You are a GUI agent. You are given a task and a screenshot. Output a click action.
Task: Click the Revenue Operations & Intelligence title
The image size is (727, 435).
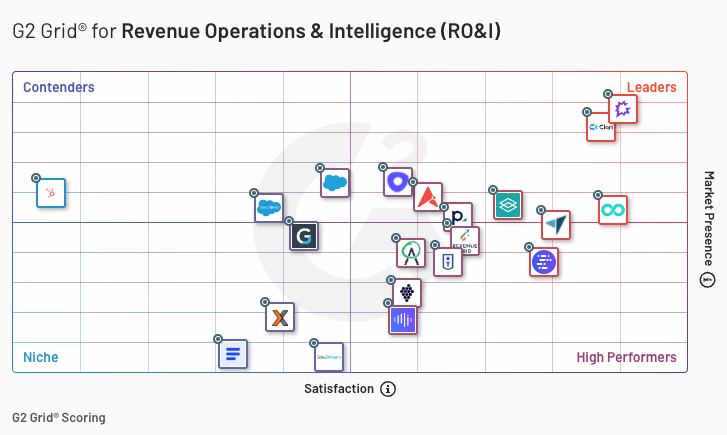pos(311,31)
